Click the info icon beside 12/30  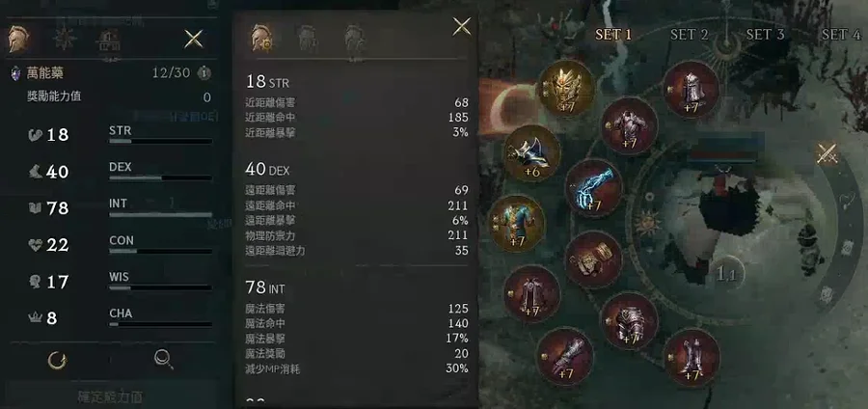coord(204,72)
